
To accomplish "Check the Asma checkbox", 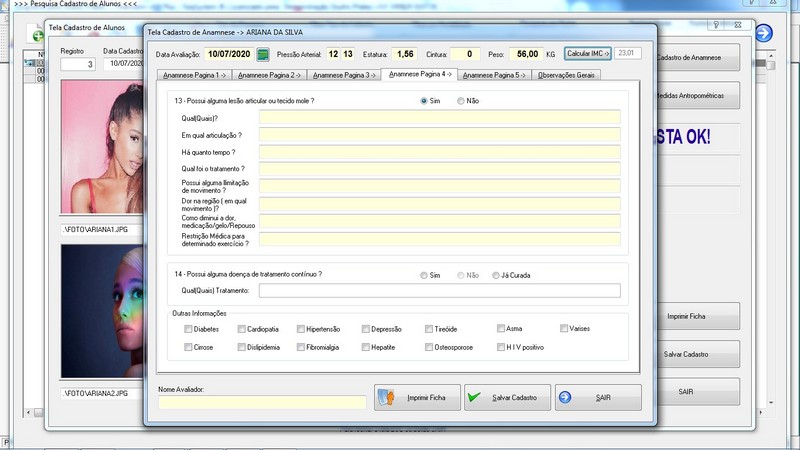I will (x=501, y=329).
